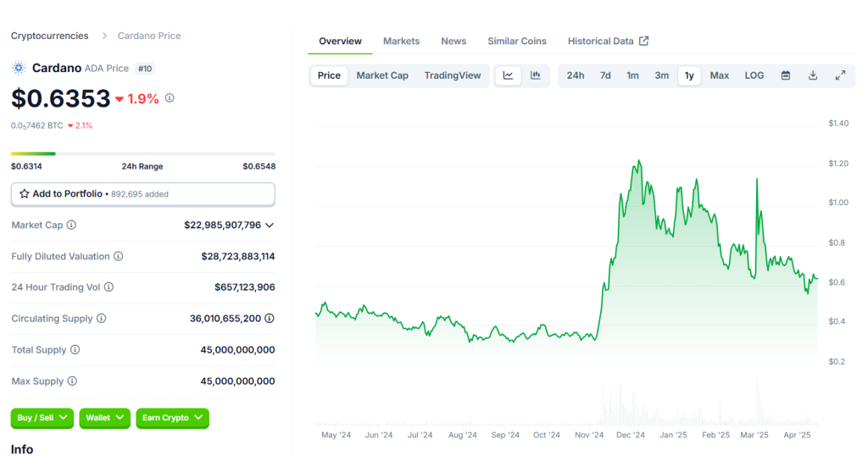Screen dimensions: 868x456
Task: Click Add to Portfolio button
Action: coord(142,194)
